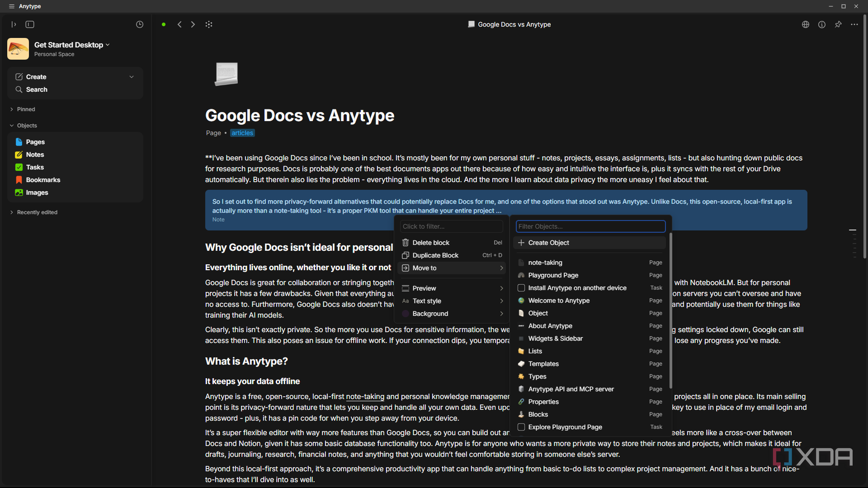The image size is (868, 488).
Task: Choose the Playground Page object
Action: (590, 275)
